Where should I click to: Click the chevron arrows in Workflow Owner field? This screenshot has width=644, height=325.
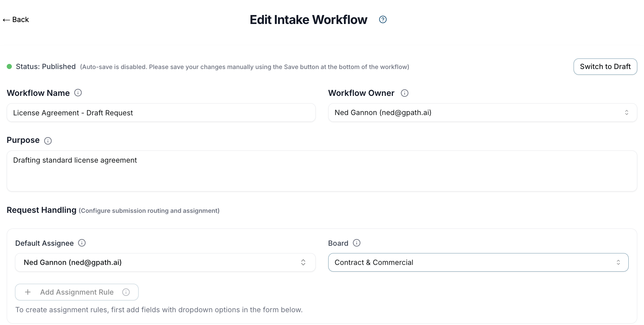626,112
